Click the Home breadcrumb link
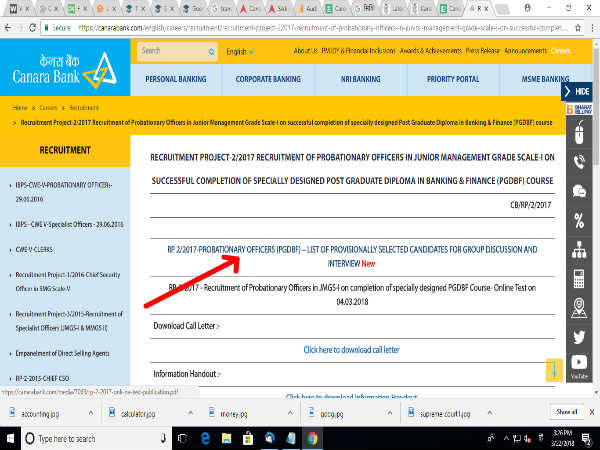600x450 pixels. click(x=20, y=108)
